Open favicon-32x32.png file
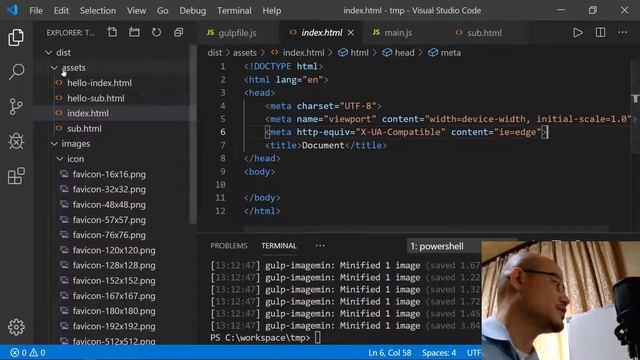Image resolution: width=640 pixels, height=360 pixels. (109, 189)
